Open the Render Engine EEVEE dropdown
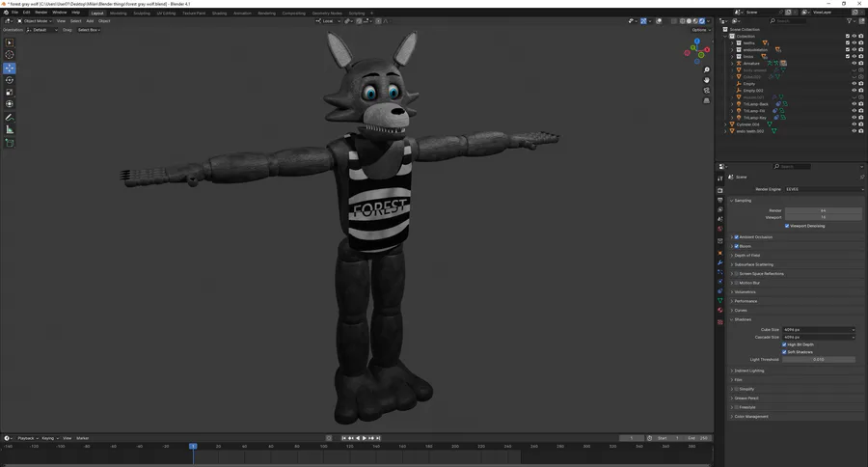868x467 pixels. tap(824, 189)
